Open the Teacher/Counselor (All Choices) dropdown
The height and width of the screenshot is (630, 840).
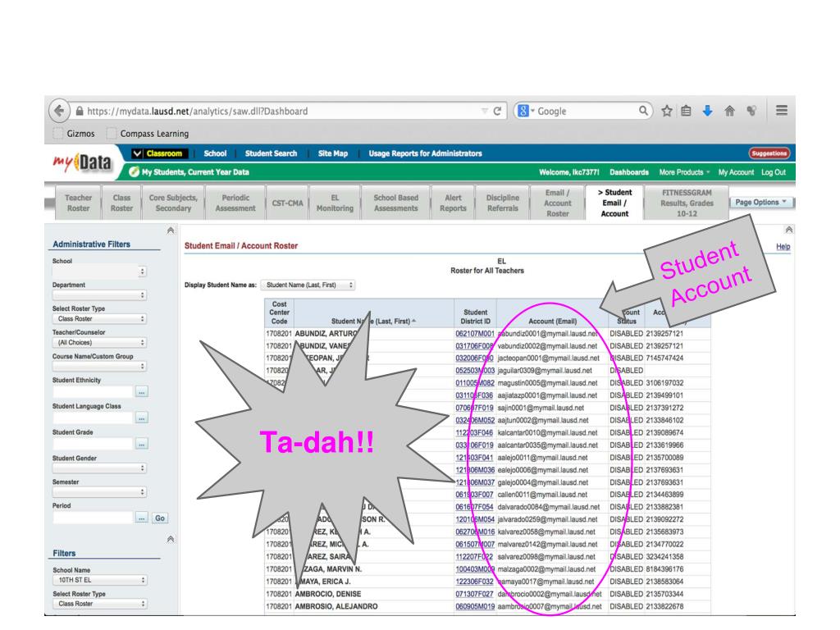pyautogui.click(x=99, y=342)
